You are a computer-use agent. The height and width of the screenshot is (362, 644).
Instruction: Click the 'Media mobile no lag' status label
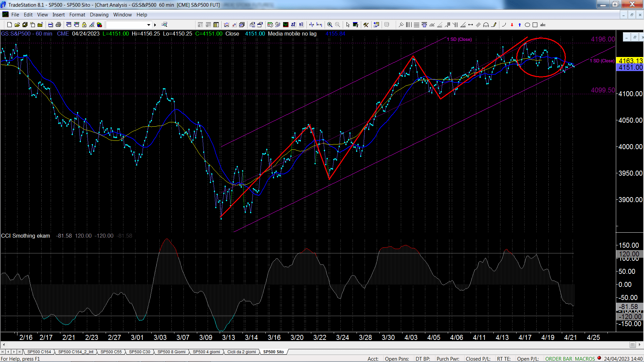click(292, 34)
